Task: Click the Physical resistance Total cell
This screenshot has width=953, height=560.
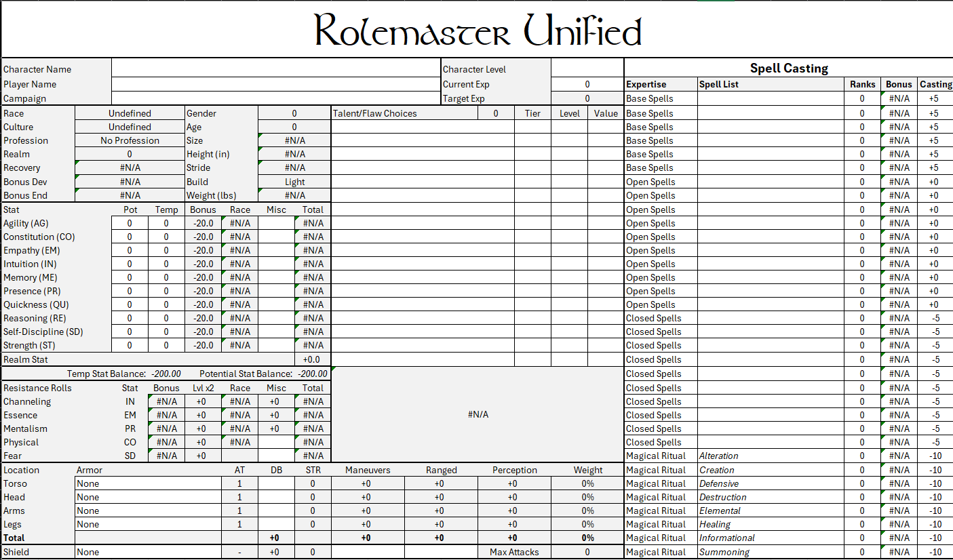Action: point(313,442)
